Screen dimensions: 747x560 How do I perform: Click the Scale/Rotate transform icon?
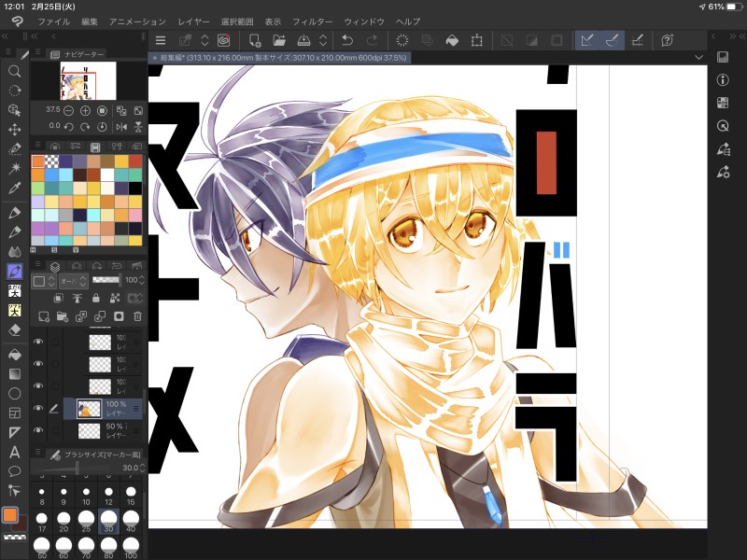click(x=476, y=40)
